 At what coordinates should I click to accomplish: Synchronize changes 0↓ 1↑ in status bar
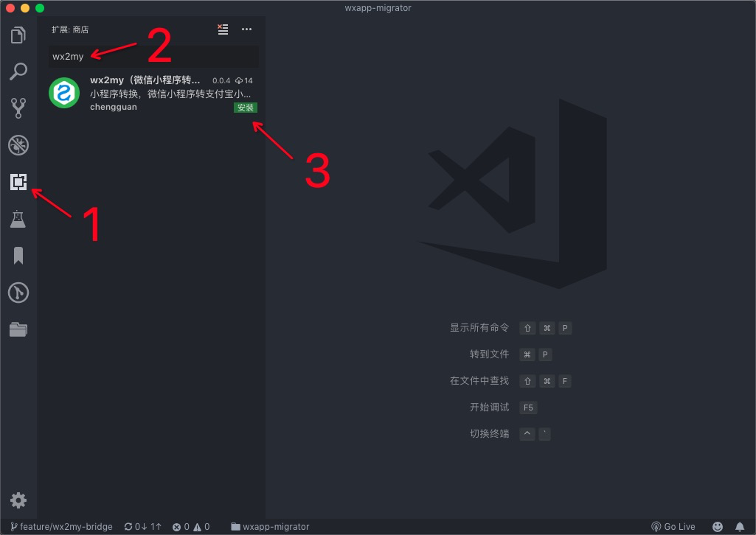(x=142, y=527)
